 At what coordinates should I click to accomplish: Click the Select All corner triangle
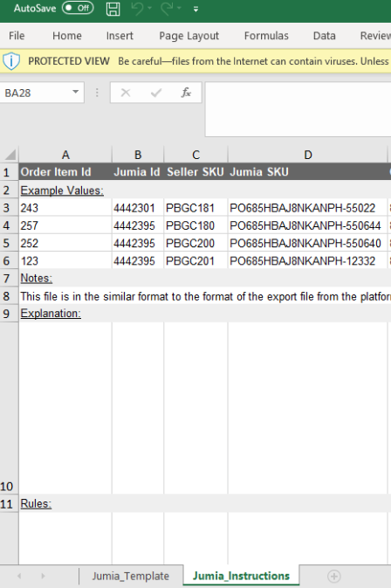pos(10,155)
